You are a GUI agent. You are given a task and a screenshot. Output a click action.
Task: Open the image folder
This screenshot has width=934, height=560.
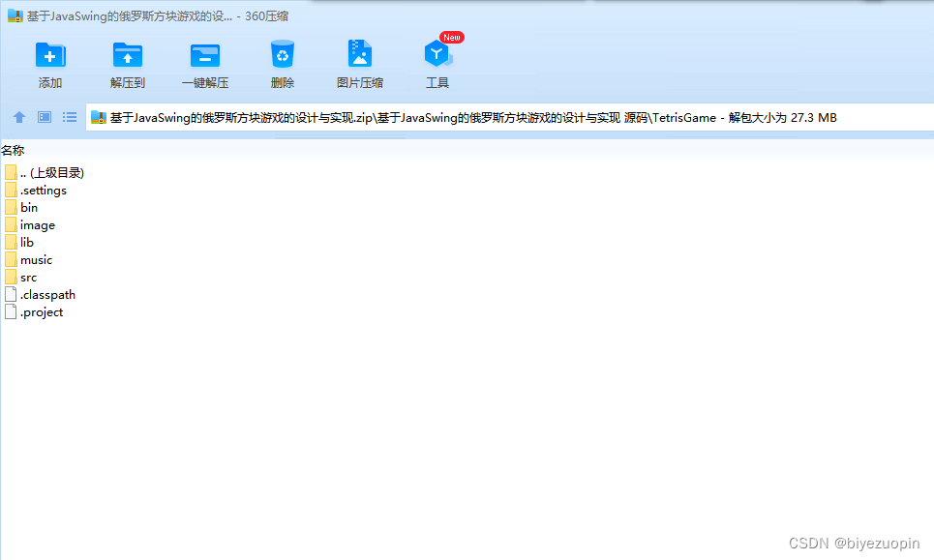(38, 224)
